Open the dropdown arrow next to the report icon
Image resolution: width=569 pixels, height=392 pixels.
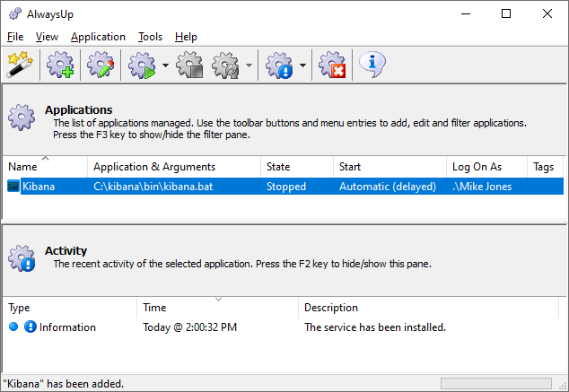302,65
